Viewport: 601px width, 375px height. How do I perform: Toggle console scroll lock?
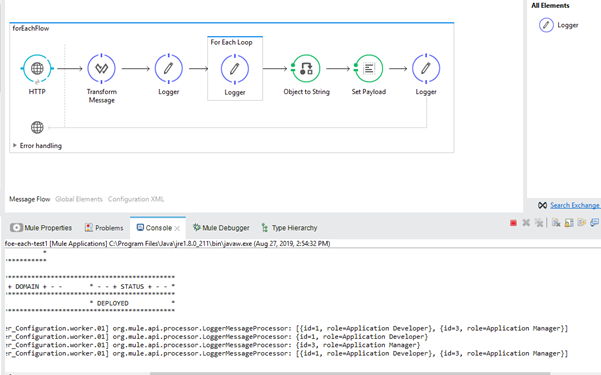tap(569, 223)
